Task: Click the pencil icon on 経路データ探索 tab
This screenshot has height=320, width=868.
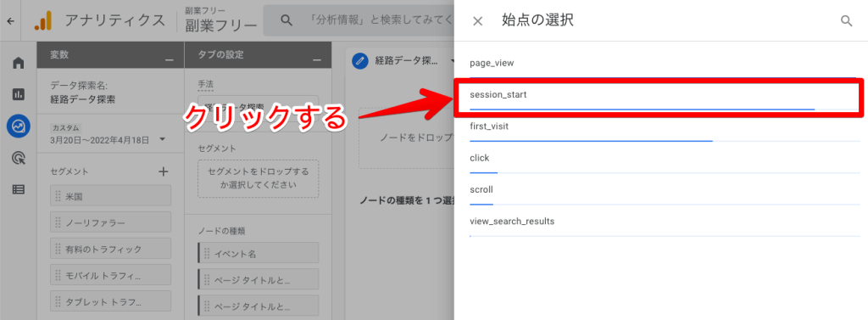Action: [x=359, y=60]
